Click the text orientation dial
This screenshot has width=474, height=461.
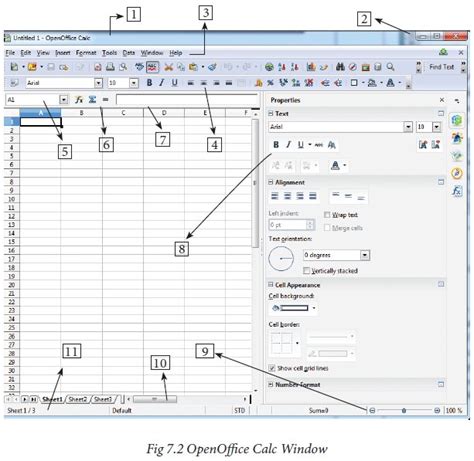click(x=281, y=259)
